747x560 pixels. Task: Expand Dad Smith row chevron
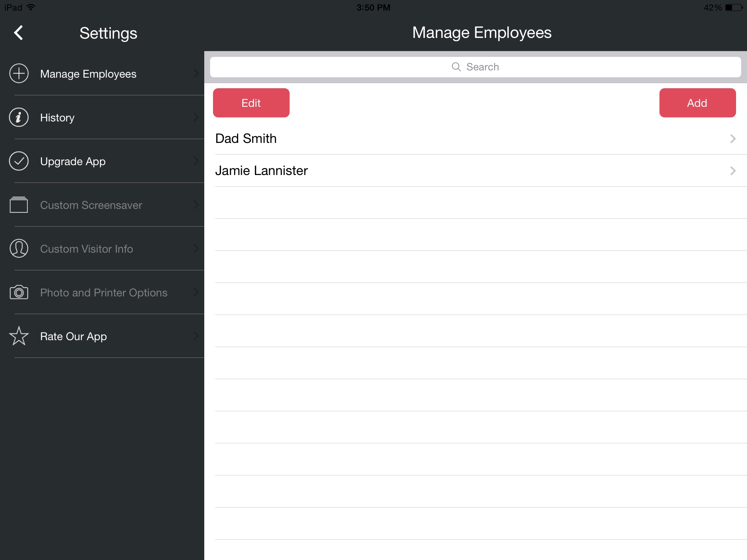pyautogui.click(x=732, y=139)
